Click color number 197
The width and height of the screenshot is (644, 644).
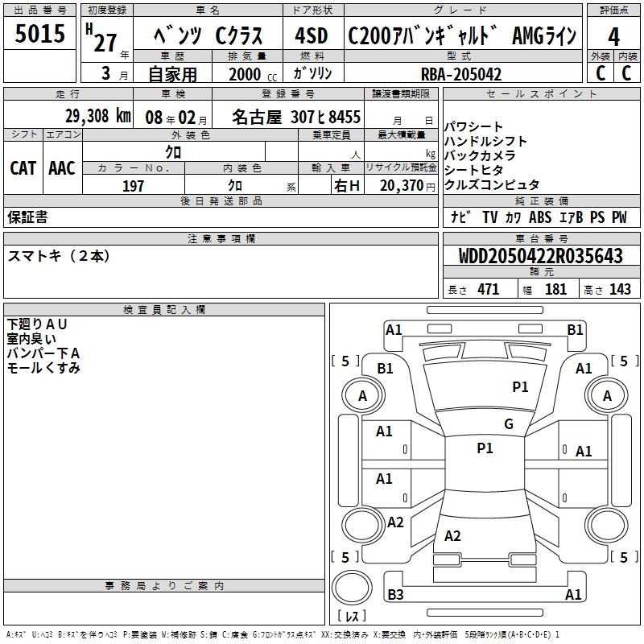point(133,186)
